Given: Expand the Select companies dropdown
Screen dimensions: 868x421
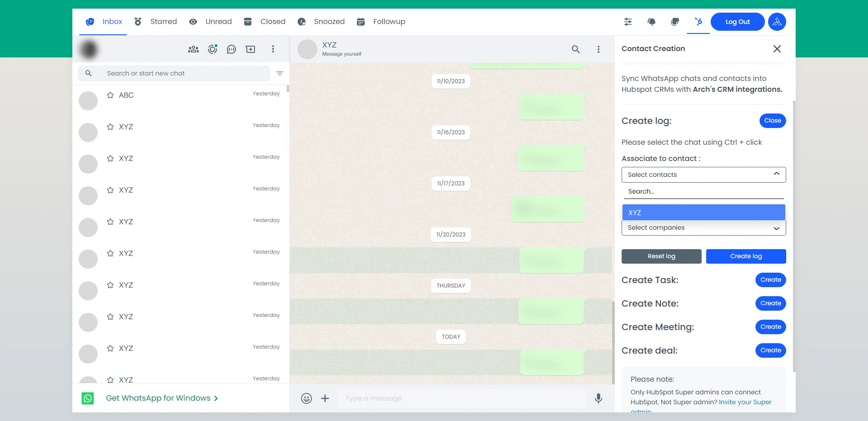Looking at the screenshot, I should pyautogui.click(x=776, y=228).
